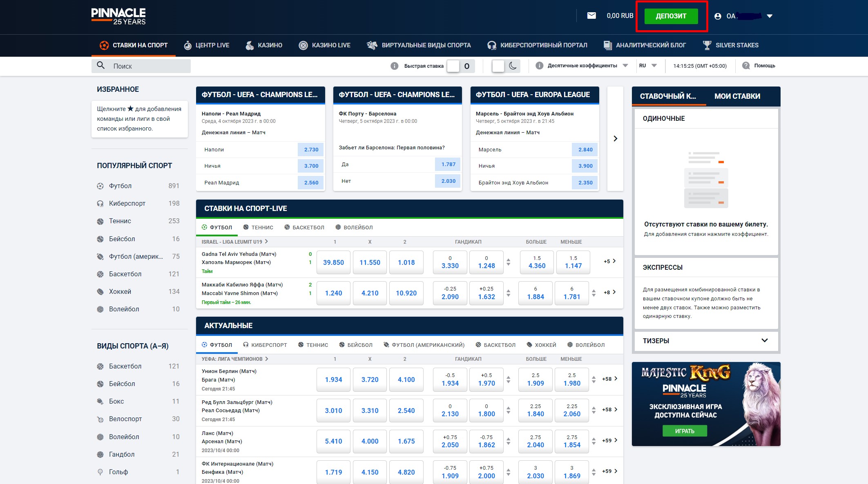Switch to My Bets tab
868x484 pixels.
[x=737, y=96]
